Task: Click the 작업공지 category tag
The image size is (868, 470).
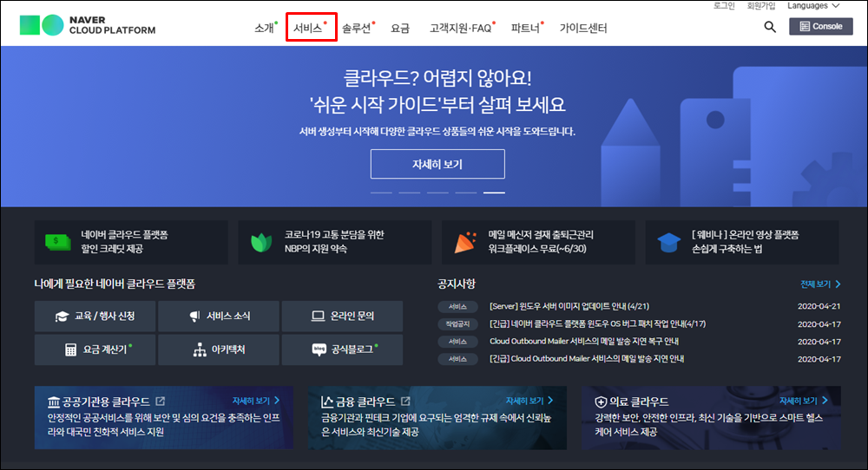Action: point(457,324)
